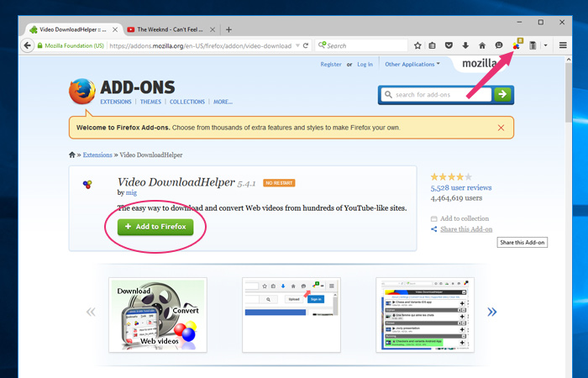Click the browser Search box
The height and width of the screenshot is (378, 588).
tap(361, 45)
